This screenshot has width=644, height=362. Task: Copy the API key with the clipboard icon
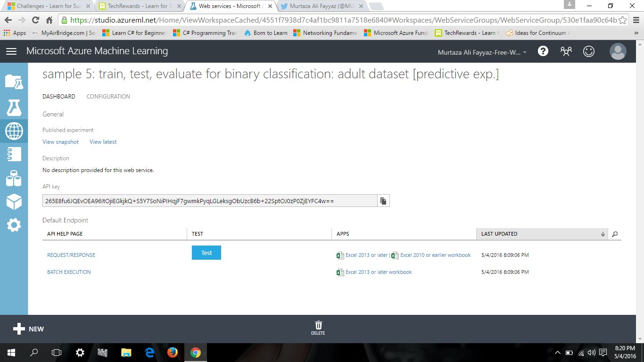(383, 201)
